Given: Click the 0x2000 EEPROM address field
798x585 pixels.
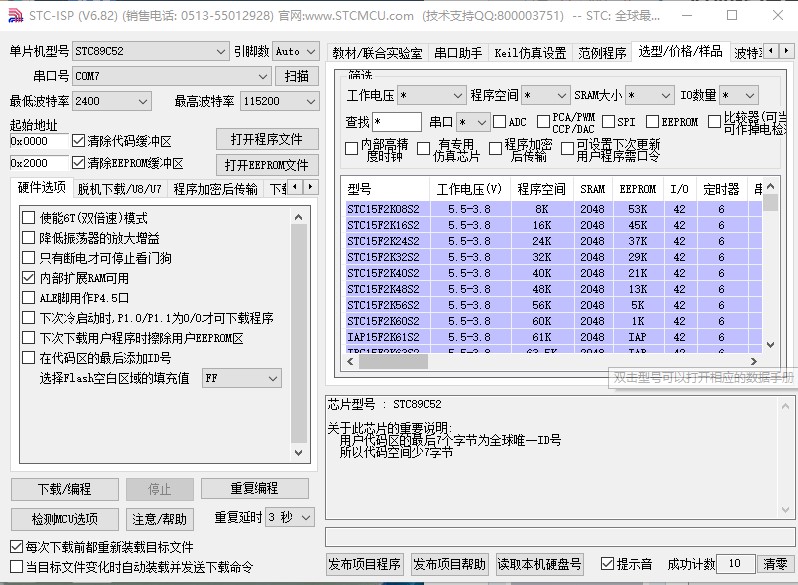Looking at the screenshot, I should point(39,163).
